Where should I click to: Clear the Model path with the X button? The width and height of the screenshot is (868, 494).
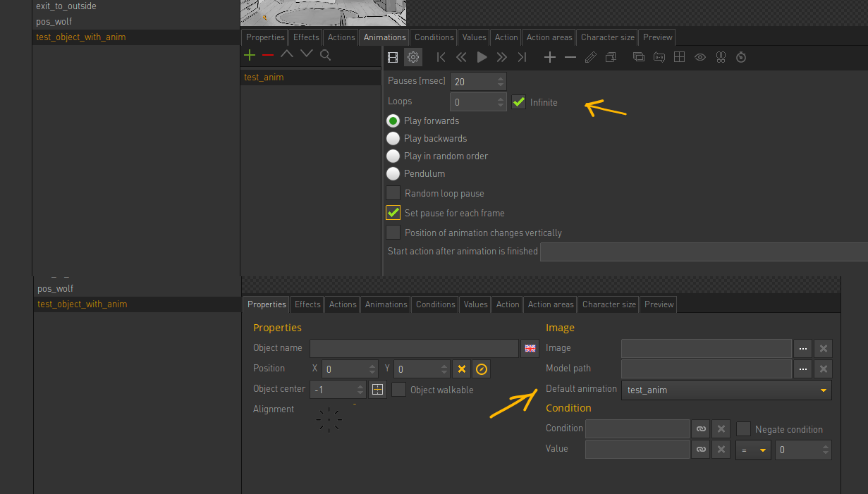(x=823, y=369)
